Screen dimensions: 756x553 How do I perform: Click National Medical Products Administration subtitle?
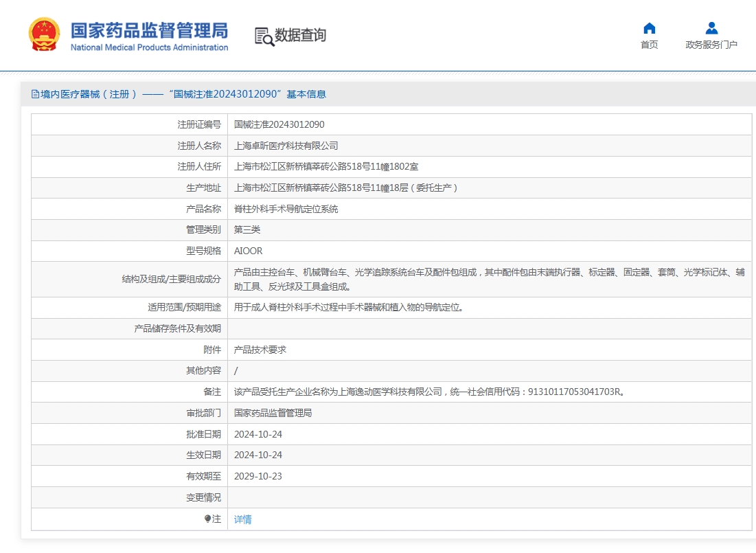149,47
